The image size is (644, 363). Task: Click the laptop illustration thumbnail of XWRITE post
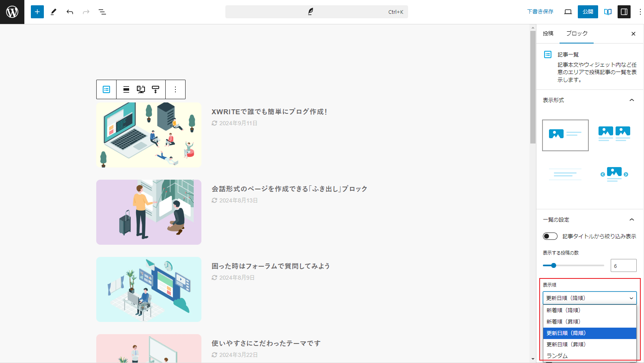pos(149,135)
